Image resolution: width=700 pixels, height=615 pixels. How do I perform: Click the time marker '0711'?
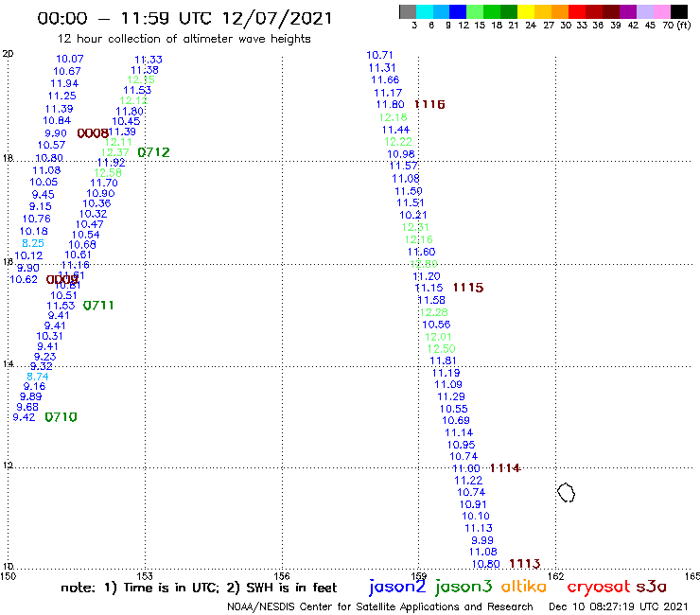98,306
